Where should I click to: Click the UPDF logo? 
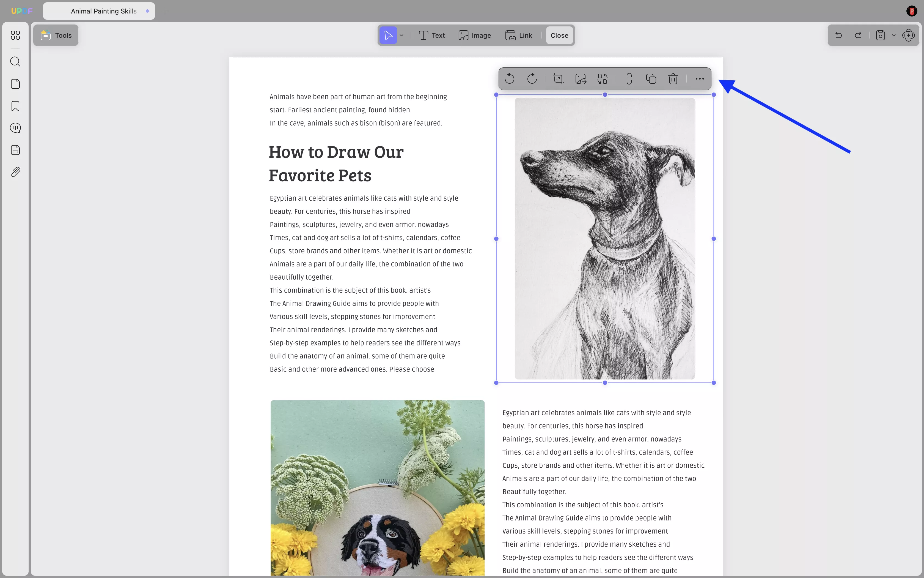(22, 11)
